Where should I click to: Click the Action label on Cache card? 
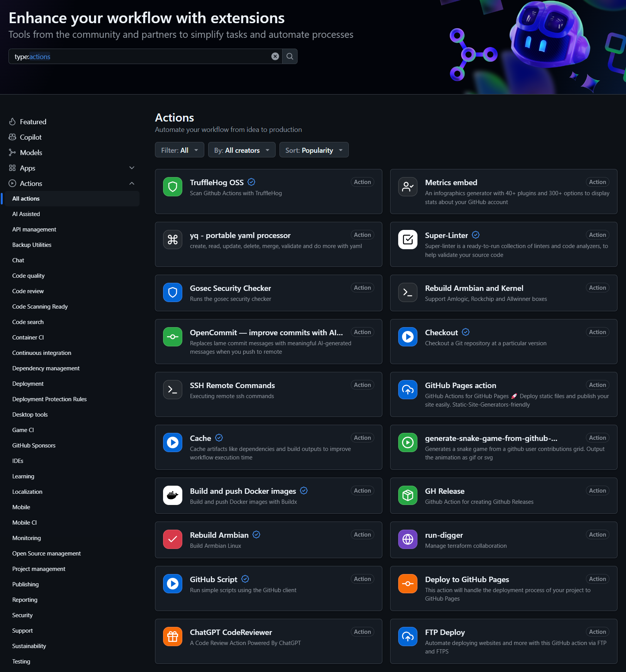tap(362, 438)
